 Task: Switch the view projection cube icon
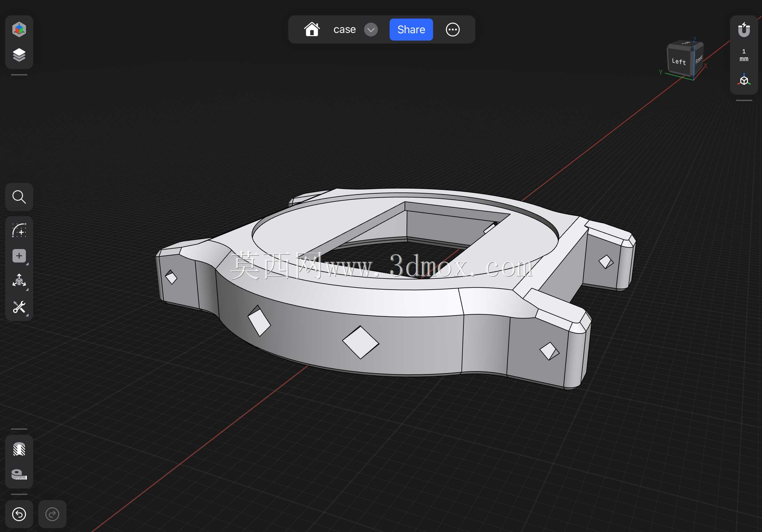click(x=744, y=80)
